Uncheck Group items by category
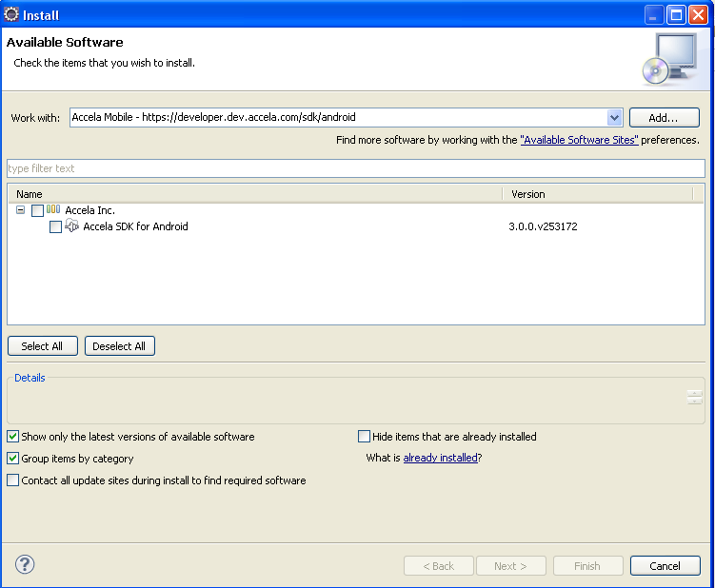 coord(13,459)
